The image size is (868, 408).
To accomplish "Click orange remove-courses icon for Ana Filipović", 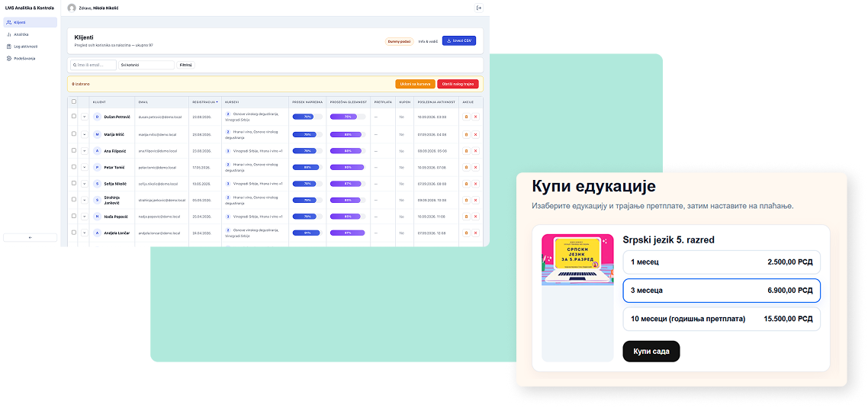I will click(x=466, y=150).
